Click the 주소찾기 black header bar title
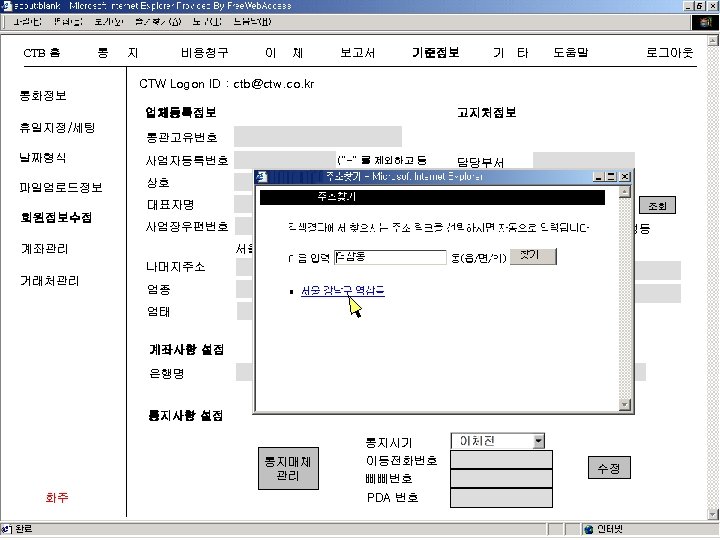Image resolution: width=720 pixels, height=540 pixels. [x=337, y=197]
